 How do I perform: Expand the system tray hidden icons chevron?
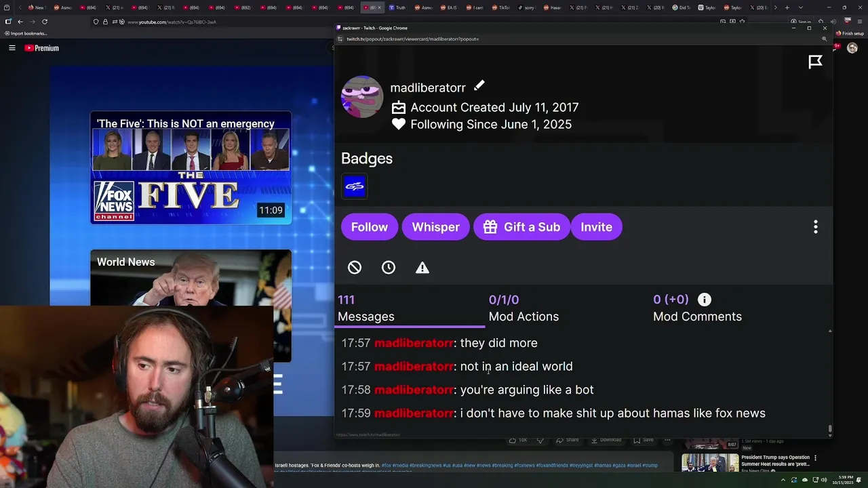coord(783,480)
